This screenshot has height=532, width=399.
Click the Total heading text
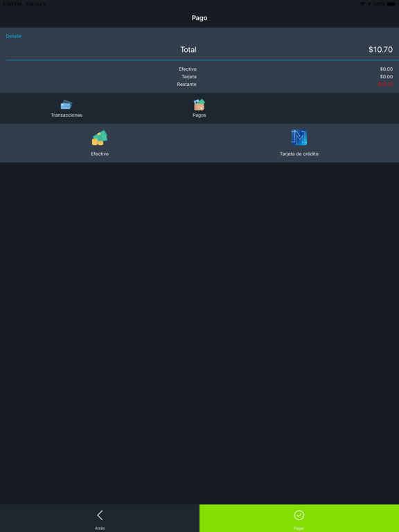tap(188, 50)
